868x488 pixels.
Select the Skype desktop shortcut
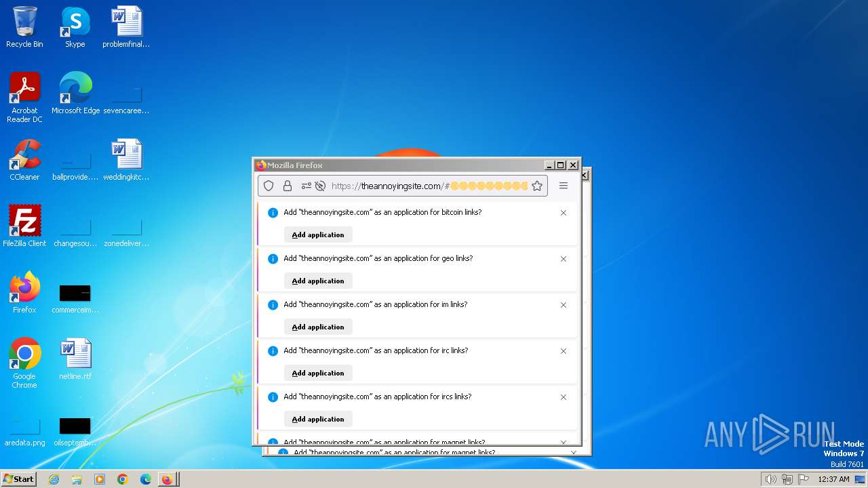tap(75, 27)
